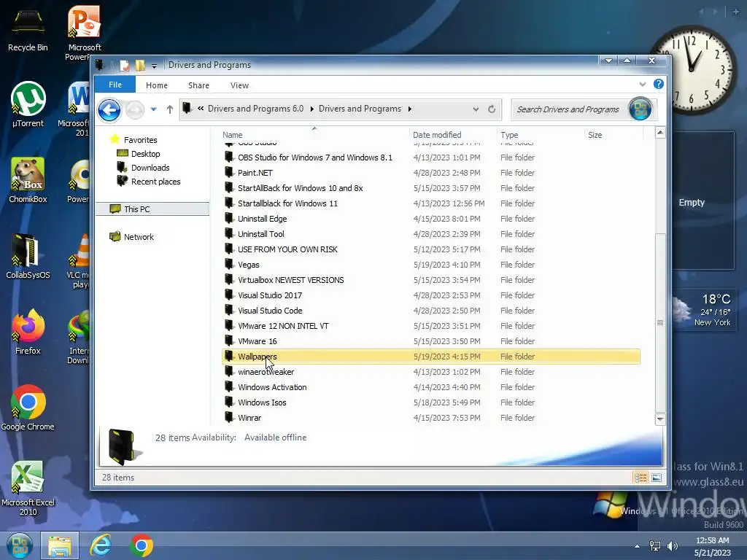Select the Uninstall Edge folder

coord(431,219)
